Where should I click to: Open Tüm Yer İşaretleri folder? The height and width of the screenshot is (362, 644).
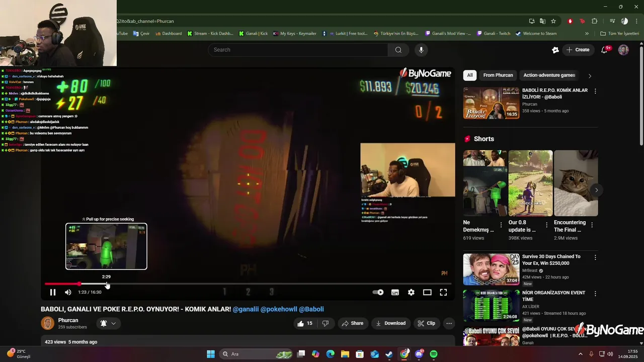619,34
